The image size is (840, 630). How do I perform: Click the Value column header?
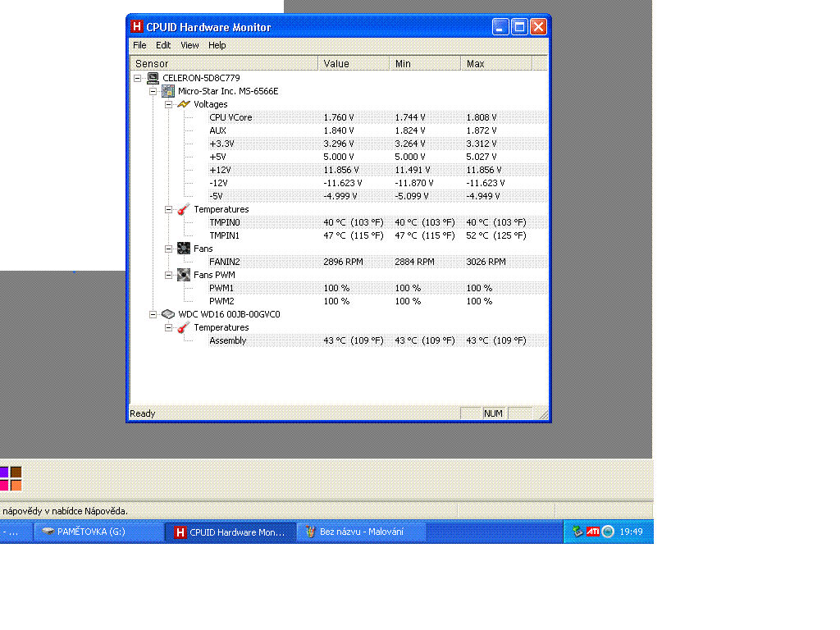click(x=353, y=63)
